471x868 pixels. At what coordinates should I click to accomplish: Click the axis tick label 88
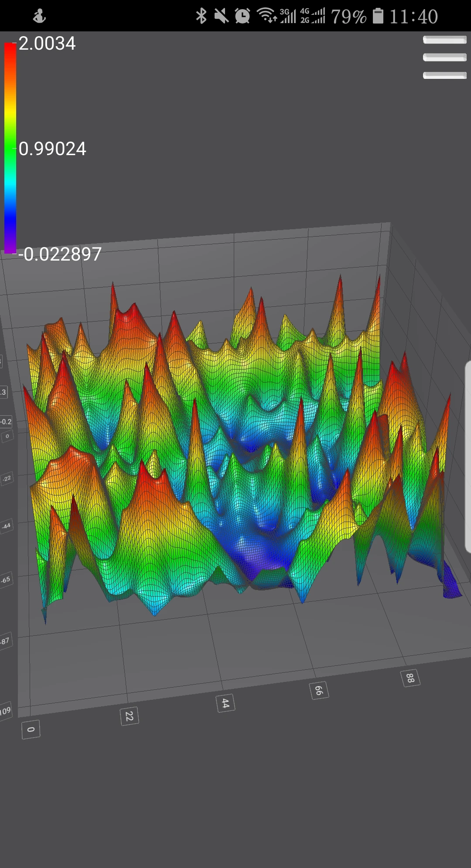pyautogui.click(x=410, y=678)
